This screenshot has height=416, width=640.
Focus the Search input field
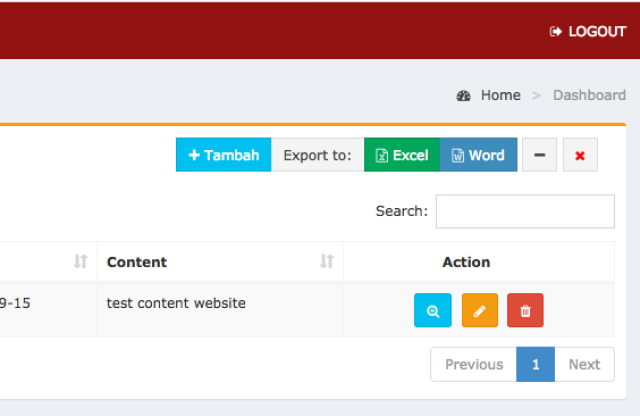point(525,211)
